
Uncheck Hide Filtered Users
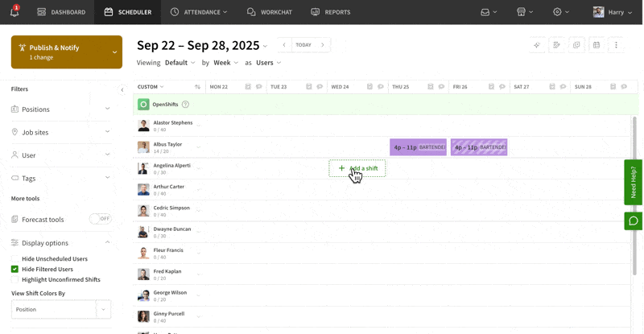tap(14, 270)
